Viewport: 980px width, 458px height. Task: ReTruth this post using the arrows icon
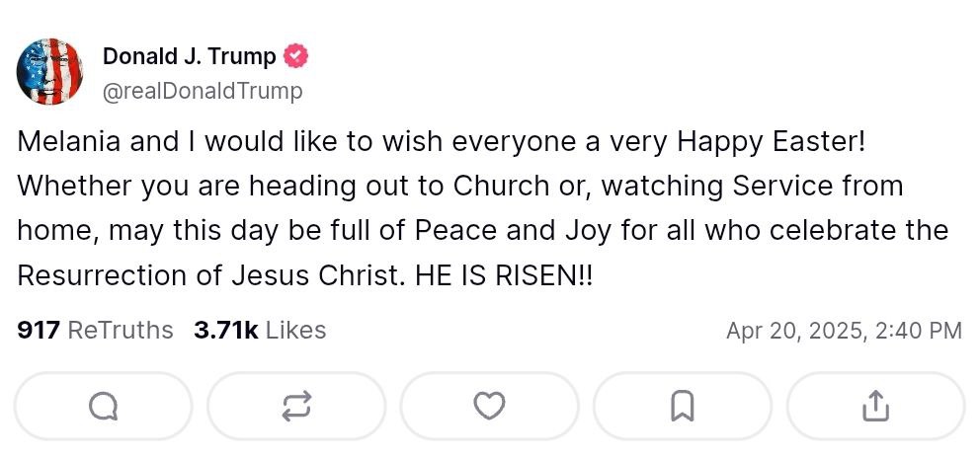(296, 406)
